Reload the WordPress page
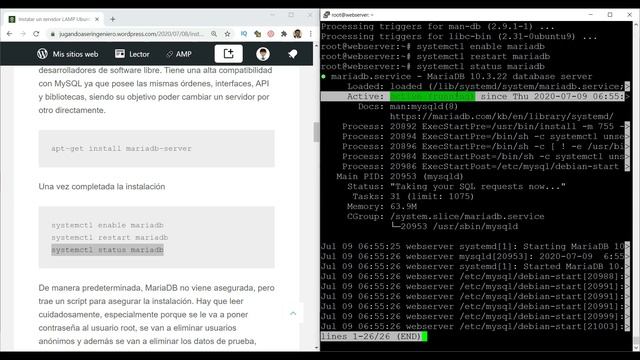640x360 pixels. coord(36,34)
